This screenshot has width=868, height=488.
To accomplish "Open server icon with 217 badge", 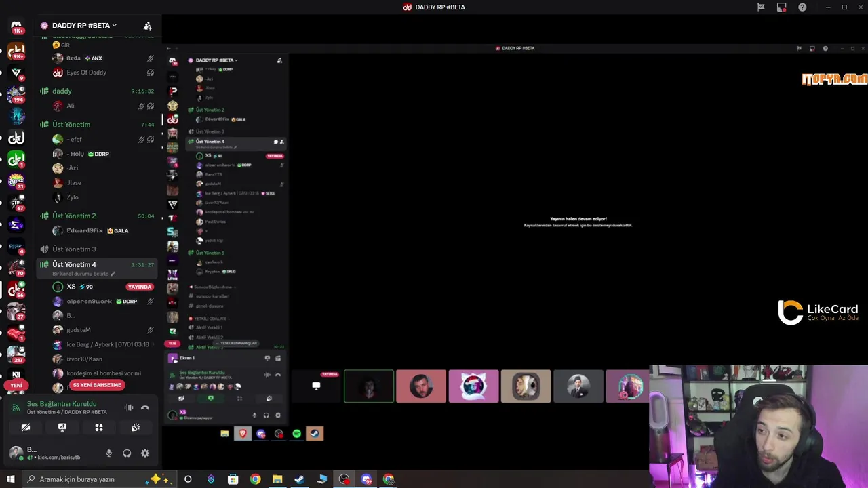I will pyautogui.click(x=16, y=354).
